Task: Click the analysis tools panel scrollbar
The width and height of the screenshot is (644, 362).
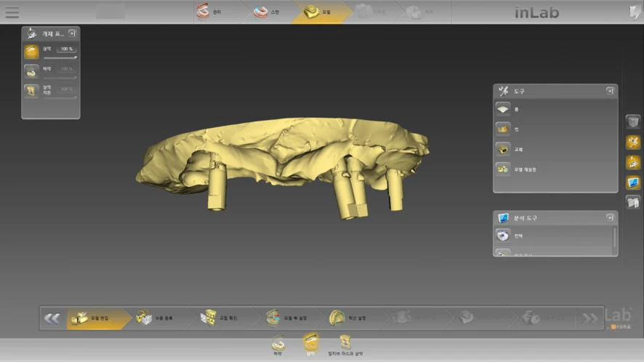Action: point(614,238)
